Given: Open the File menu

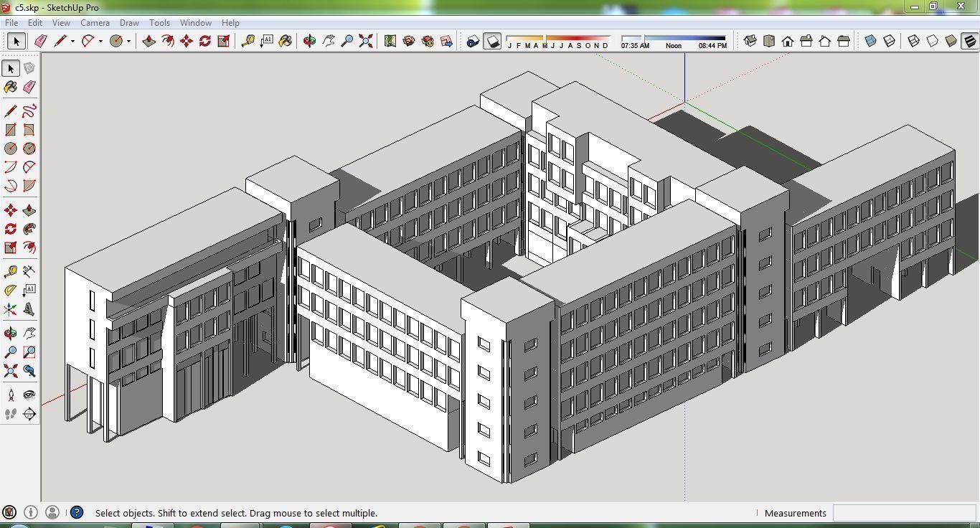Looking at the screenshot, I should click(x=12, y=23).
